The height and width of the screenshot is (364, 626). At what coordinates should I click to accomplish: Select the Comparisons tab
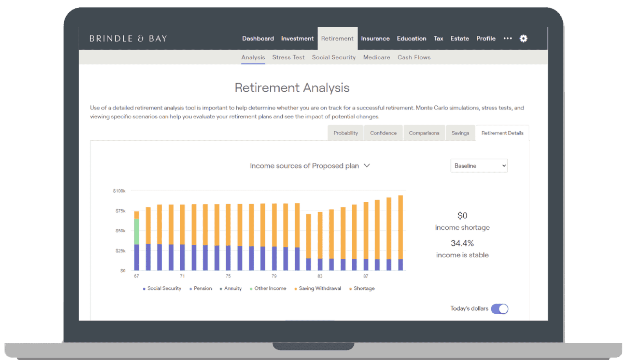tap(424, 133)
